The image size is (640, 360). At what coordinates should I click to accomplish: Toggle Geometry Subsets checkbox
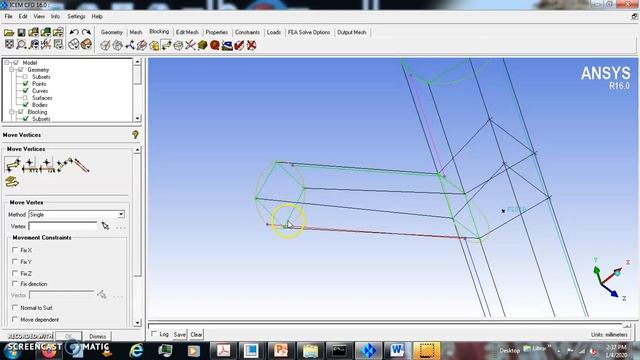25,77
